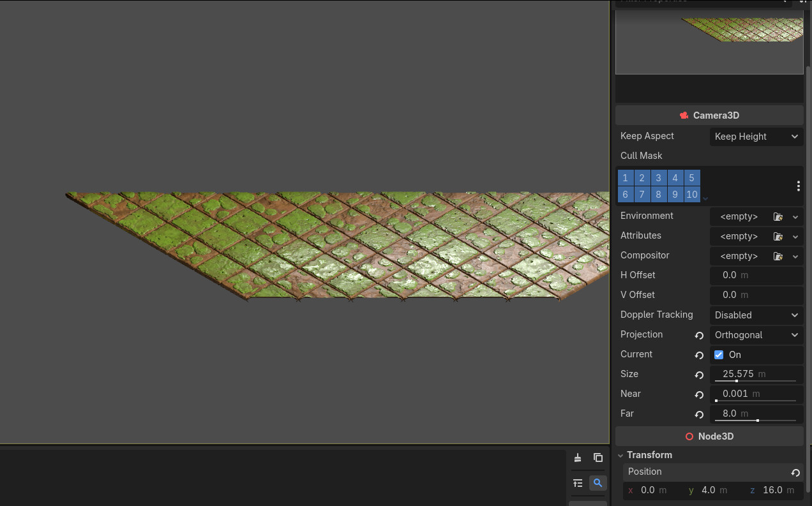Viewport: 812px width, 506px height.
Task: Click the clear output broom icon
Action: (578, 458)
